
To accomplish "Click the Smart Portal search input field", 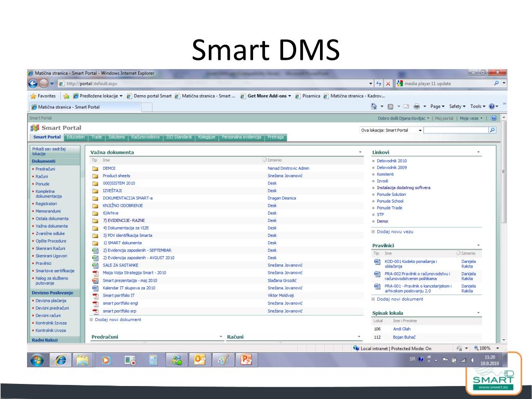I will (x=456, y=130).
